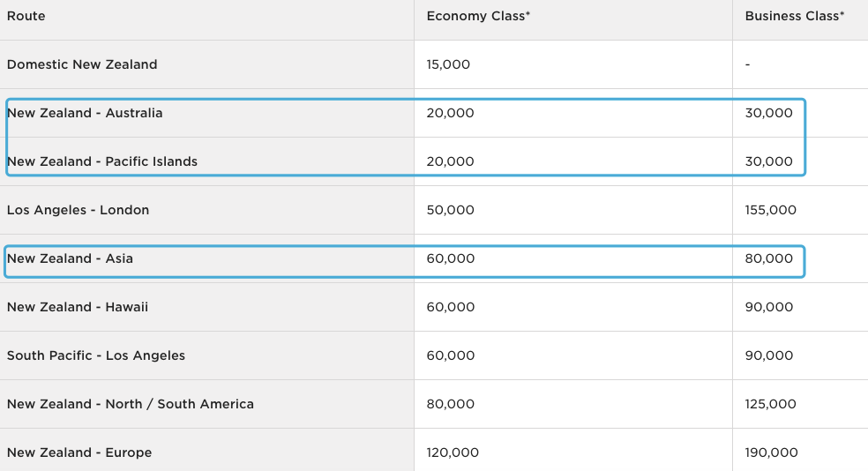Screen dimensions: 868x471
Task: Click the 190,000 business class value
Action: (x=771, y=452)
